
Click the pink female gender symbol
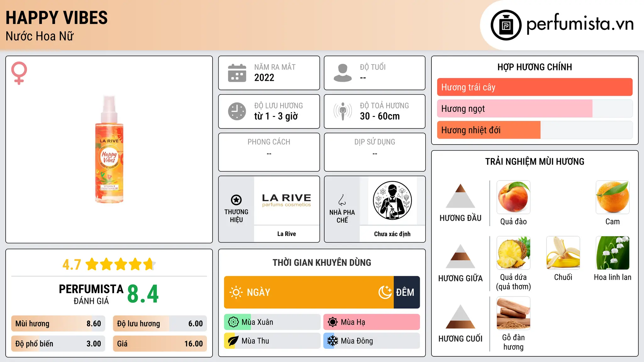pyautogui.click(x=19, y=73)
